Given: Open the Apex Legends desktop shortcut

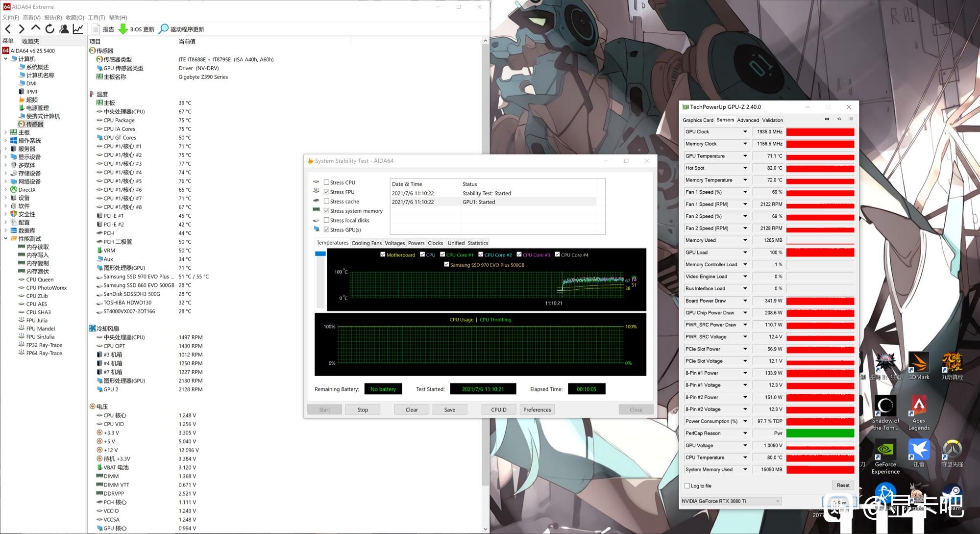Looking at the screenshot, I should 919,413.
